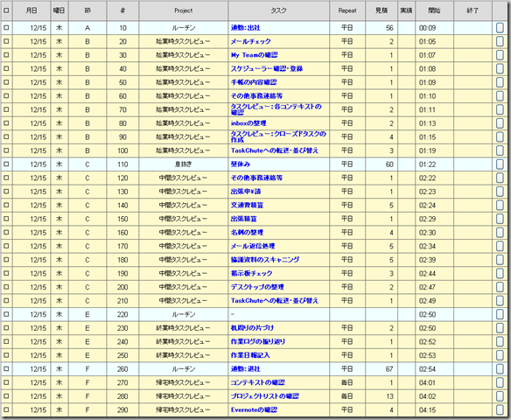The width and height of the screenshot is (511, 420).
Task: Open the inboxの整理 task link
Action: [x=248, y=123]
